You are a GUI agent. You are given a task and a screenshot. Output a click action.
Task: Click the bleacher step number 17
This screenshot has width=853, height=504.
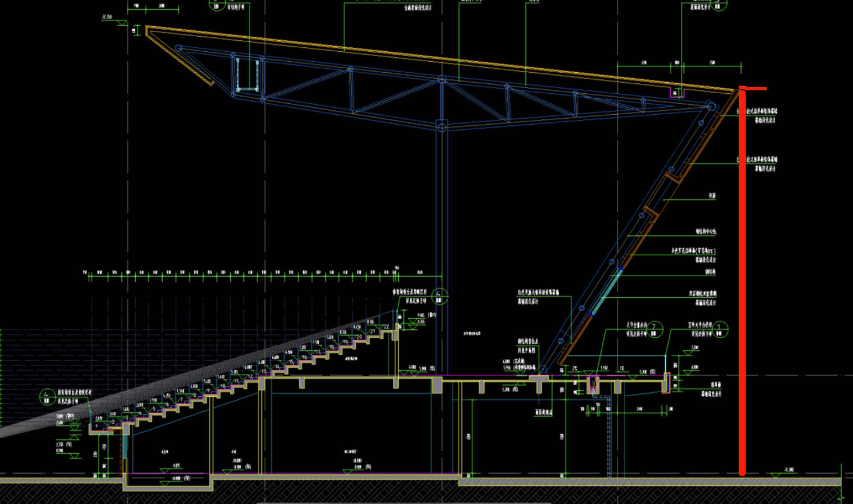pyautogui.click(x=318, y=352)
